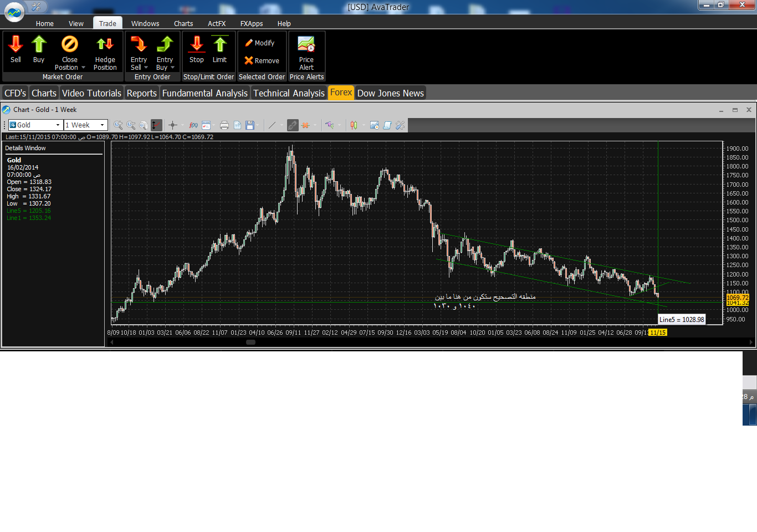
Task: Open the Video Tutorials section
Action: point(91,93)
